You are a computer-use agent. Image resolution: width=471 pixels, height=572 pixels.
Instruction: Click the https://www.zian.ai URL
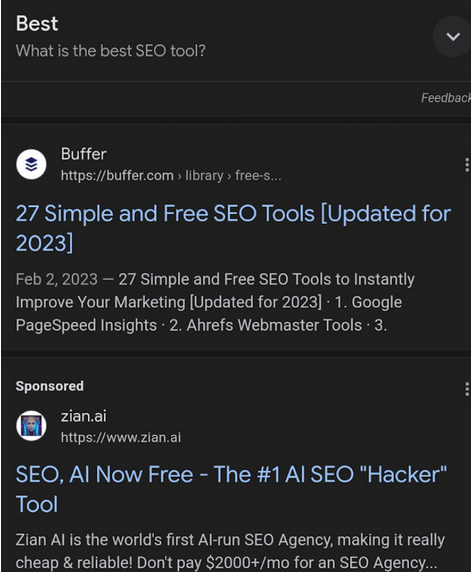pos(121,437)
